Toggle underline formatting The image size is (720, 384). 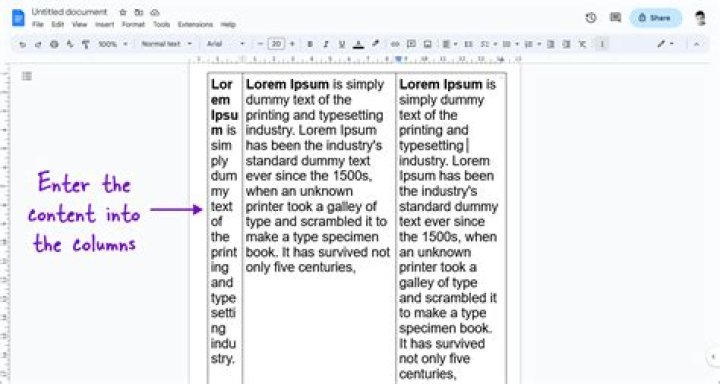(x=342, y=44)
